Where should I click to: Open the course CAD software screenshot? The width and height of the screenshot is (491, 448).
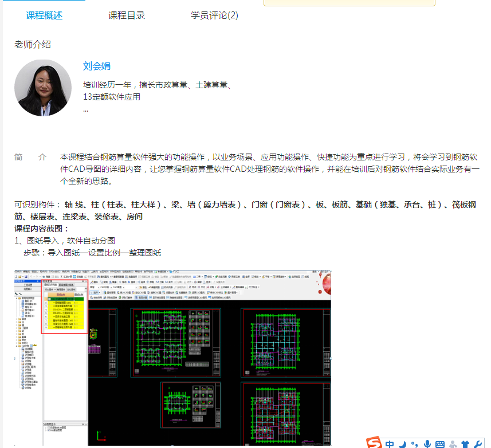tap(172, 358)
